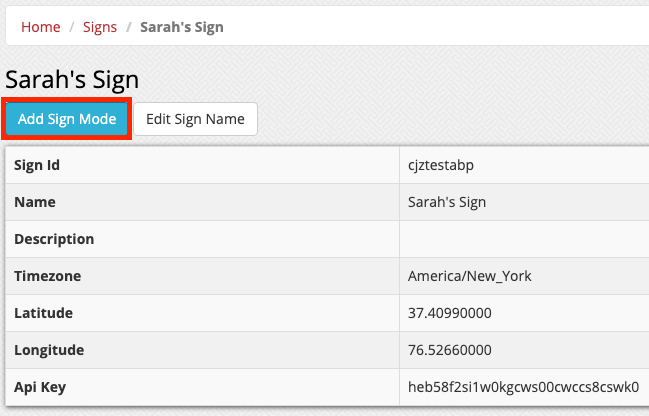This screenshot has height=416, width=649.
Task: Click the Latitude row label
Action: pos(43,313)
